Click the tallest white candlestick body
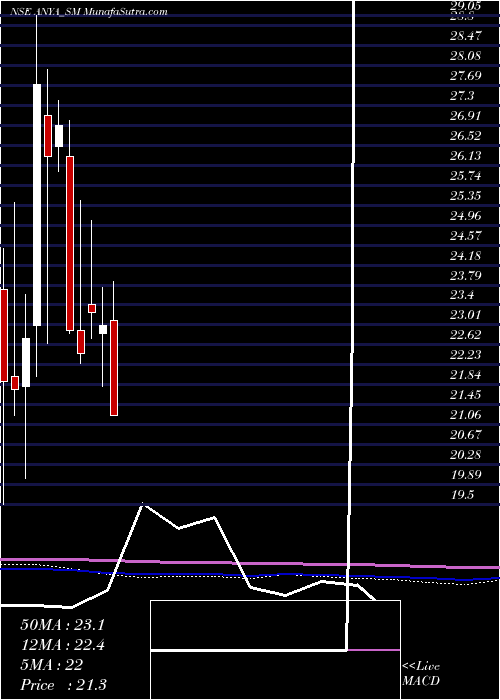The image size is (500, 700). (x=36, y=205)
